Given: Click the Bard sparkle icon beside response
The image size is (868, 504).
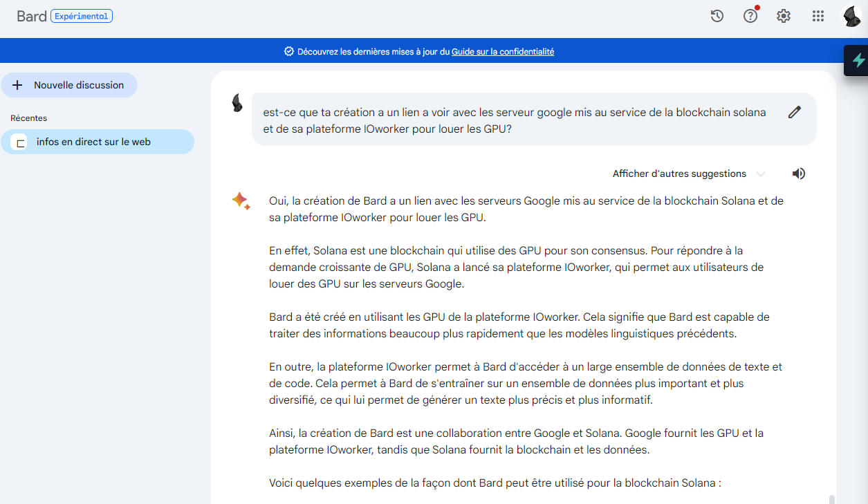Looking at the screenshot, I should [241, 201].
